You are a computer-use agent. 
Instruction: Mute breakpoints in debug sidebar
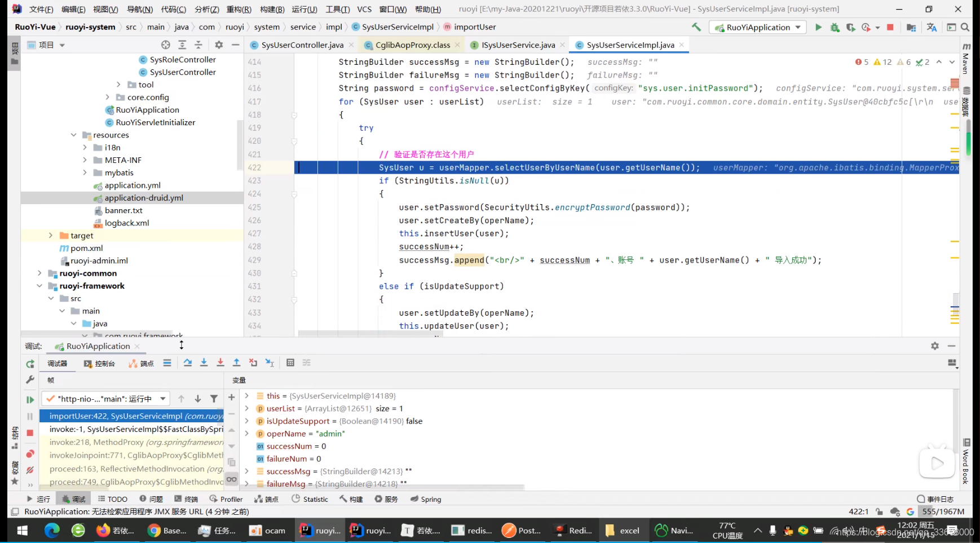(30, 470)
